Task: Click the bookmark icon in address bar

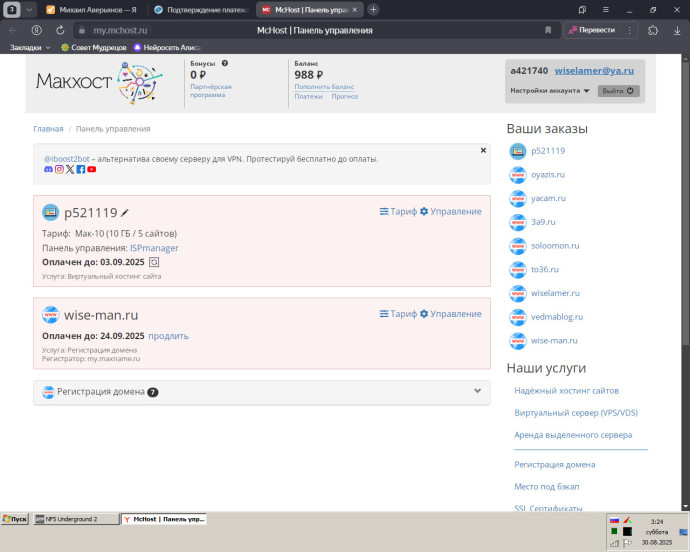Action: click(x=548, y=30)
